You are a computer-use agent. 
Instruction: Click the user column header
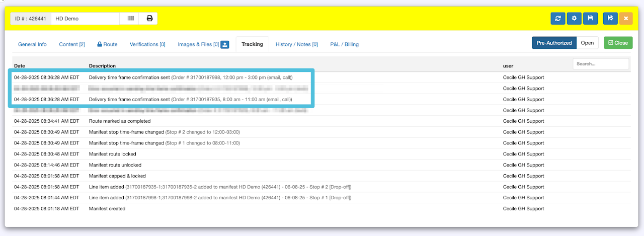508,66
